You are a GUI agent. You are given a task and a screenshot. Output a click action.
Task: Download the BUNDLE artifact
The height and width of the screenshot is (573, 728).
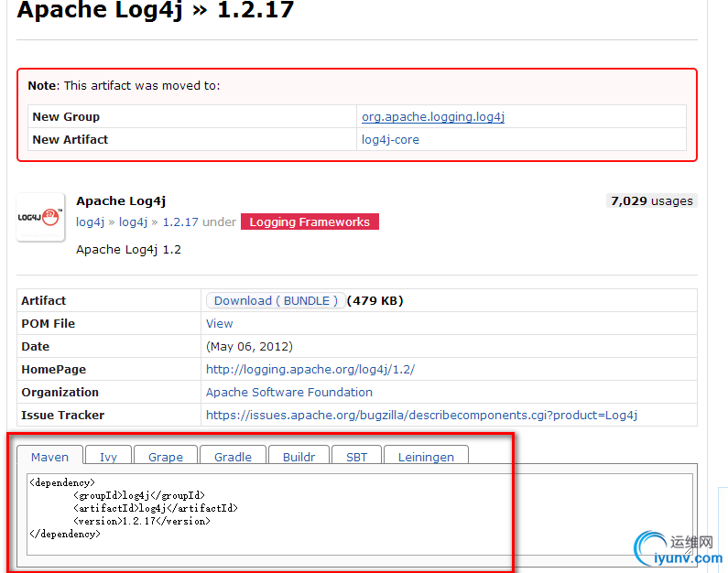point(276,300)
